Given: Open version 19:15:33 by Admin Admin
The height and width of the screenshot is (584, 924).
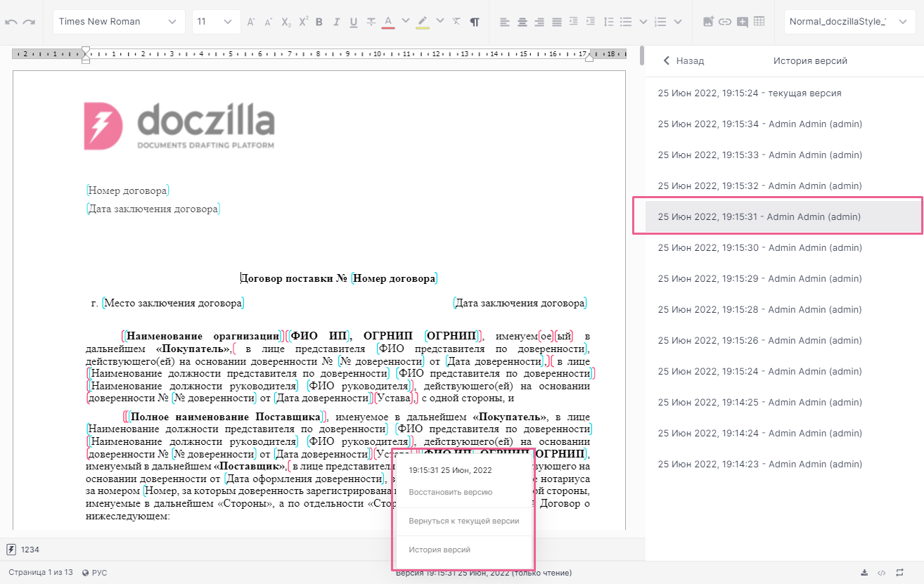Looking at the screenshot, I should 784,155.
